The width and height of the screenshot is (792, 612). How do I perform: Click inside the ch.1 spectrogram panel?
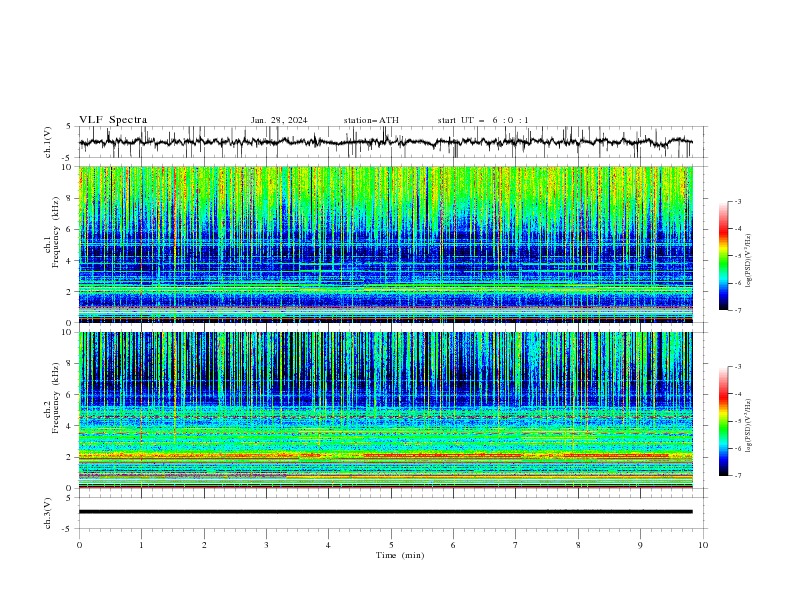[x=385, y=244]
